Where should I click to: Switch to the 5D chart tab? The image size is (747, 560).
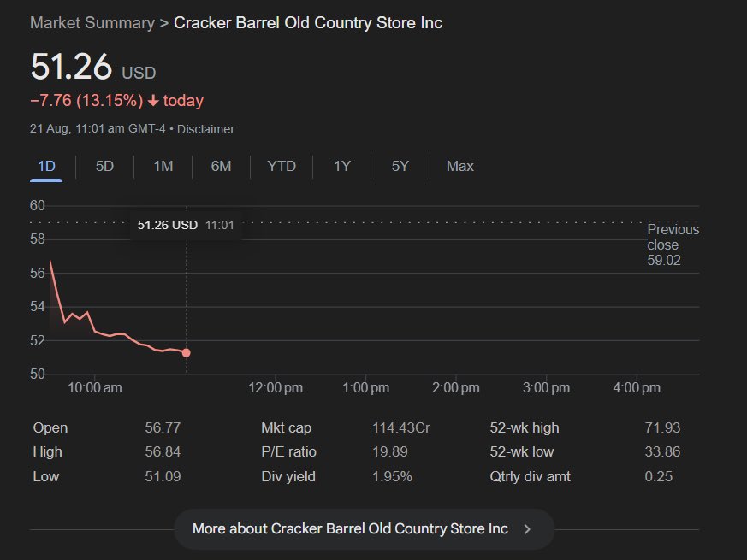(x=104, y=166)
